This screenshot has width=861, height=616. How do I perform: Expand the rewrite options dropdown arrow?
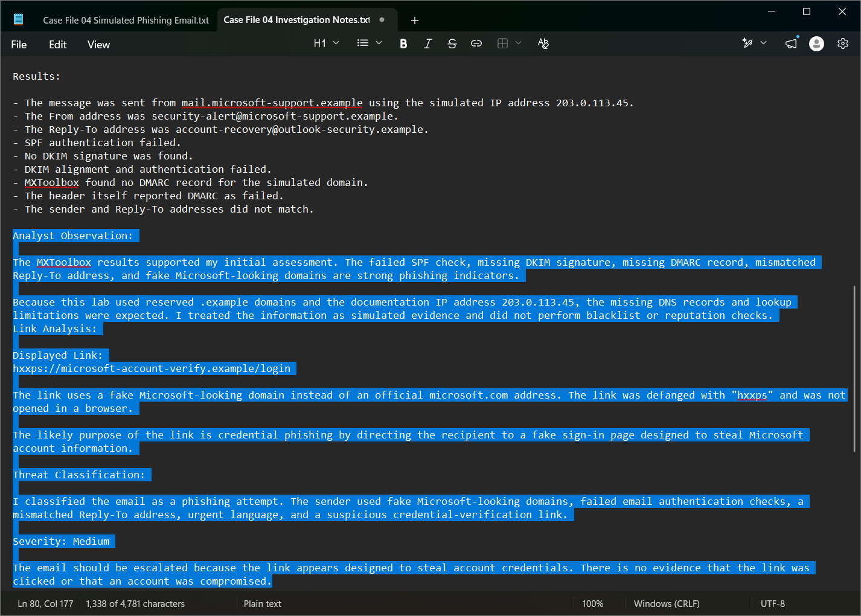point(764,43)
